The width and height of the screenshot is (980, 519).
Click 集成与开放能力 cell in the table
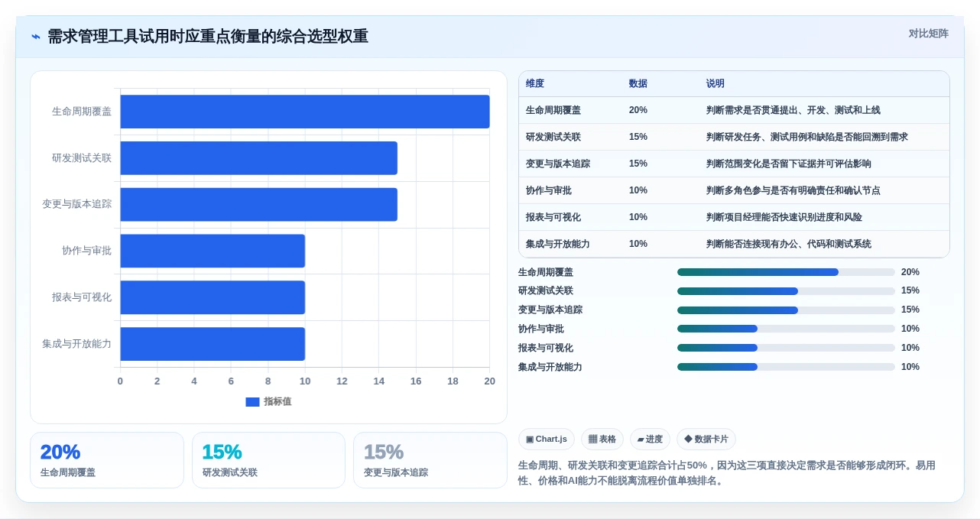pyautogui.click(x=558, y=244)
